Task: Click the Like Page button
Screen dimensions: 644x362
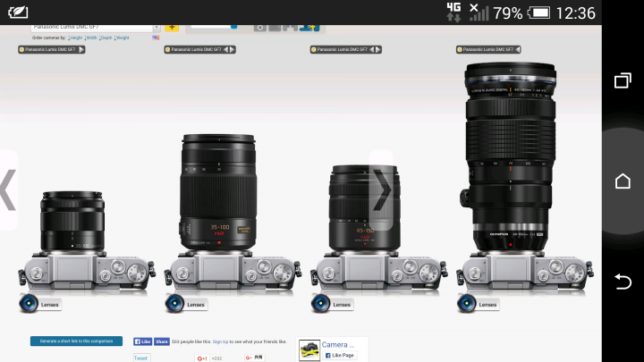Action: tap(340, 356)
